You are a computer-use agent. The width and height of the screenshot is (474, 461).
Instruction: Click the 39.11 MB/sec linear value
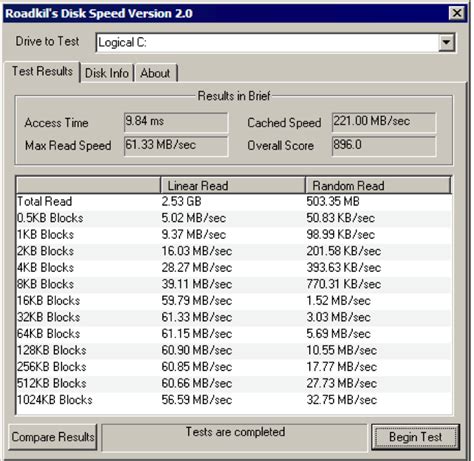coord(197,284)
